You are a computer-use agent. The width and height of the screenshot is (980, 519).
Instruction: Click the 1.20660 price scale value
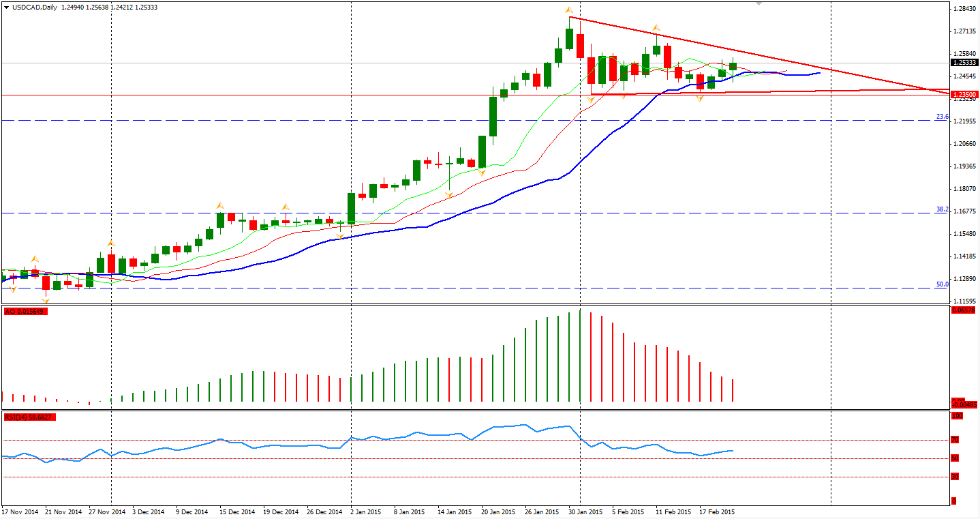pos(966,144)
